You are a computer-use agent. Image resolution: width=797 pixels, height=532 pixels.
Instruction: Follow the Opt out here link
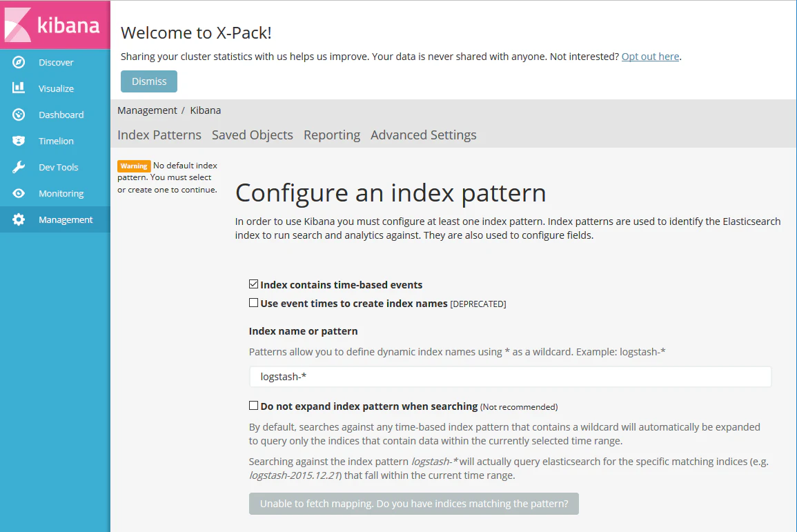click(x=650, y=57)
